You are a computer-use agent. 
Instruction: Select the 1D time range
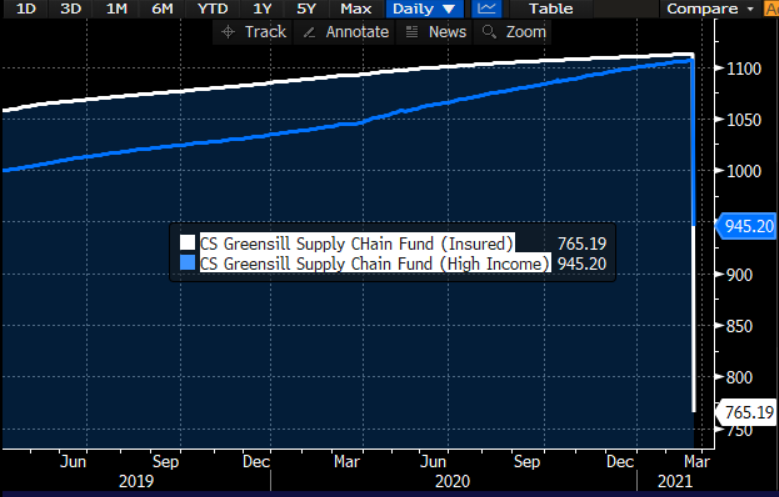pos(26,8)
